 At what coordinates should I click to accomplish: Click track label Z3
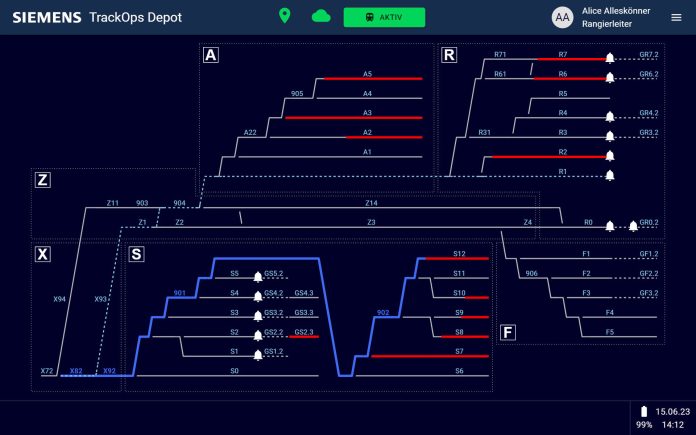(x=371, y=222)
